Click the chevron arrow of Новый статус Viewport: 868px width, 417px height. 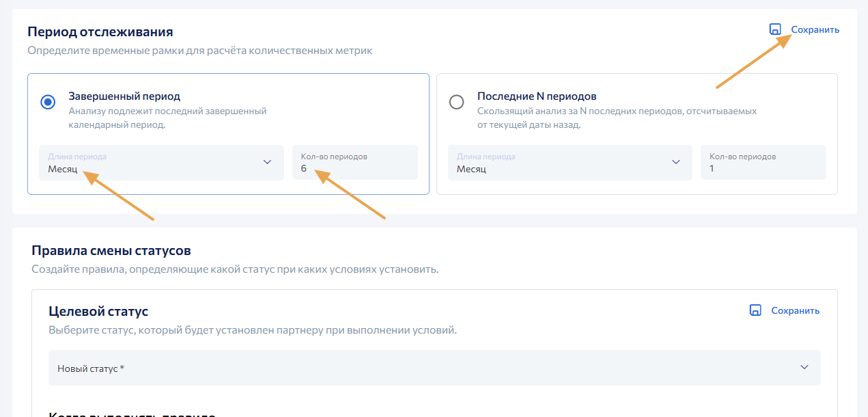click(804, 367)
